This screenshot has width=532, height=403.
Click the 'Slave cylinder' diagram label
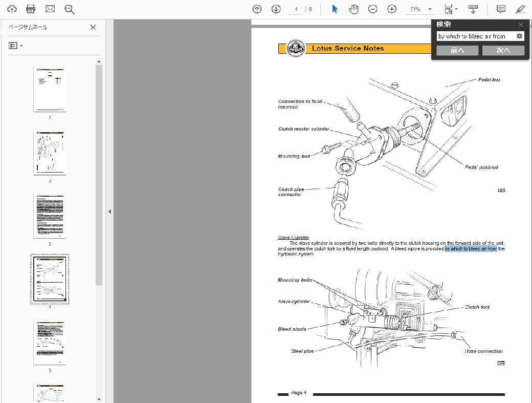pos(294,302)
